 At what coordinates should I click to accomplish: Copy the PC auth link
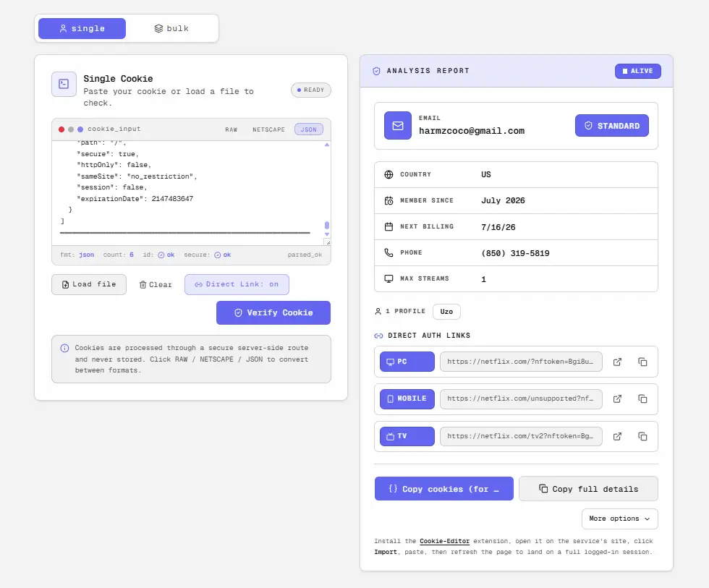(642, 362)
